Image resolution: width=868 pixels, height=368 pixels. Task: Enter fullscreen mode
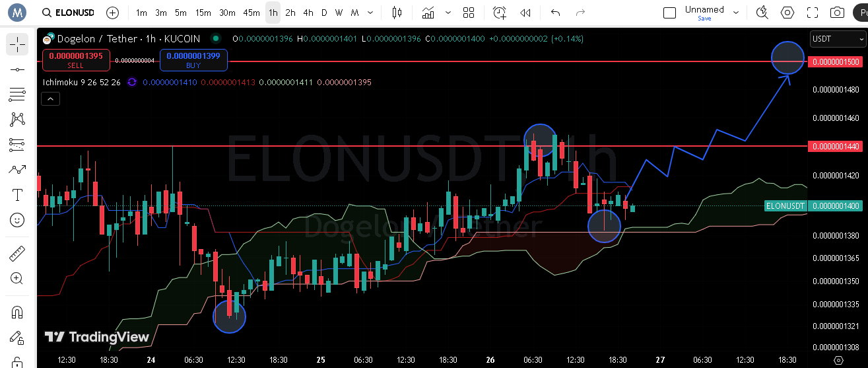[813, 13]
